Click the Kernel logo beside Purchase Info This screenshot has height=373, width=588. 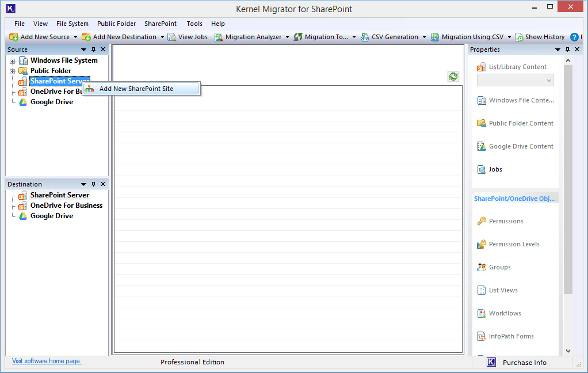pyautogui.click(x=491, y=362)
